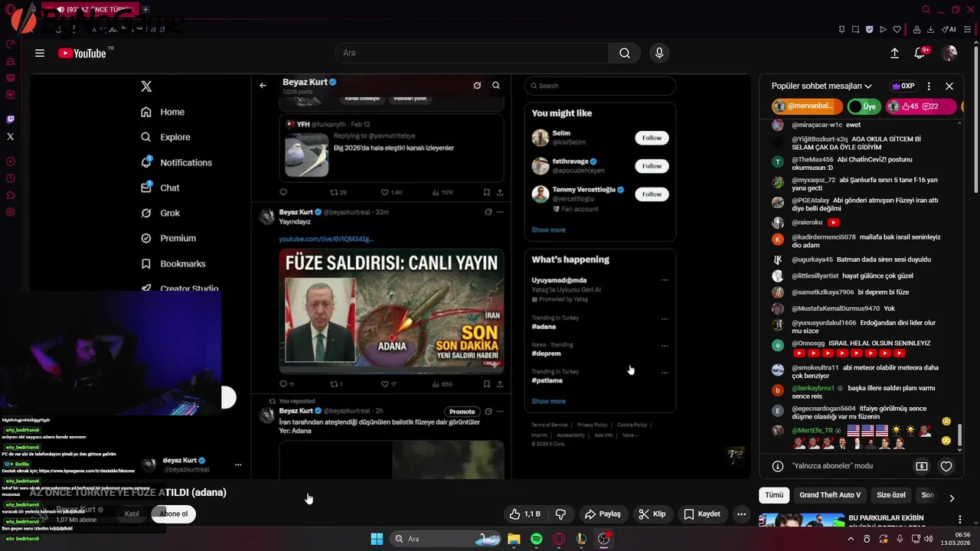Show hidden system tray icons chevron
This screenshot has width=980, height=551.
[851, 539]
